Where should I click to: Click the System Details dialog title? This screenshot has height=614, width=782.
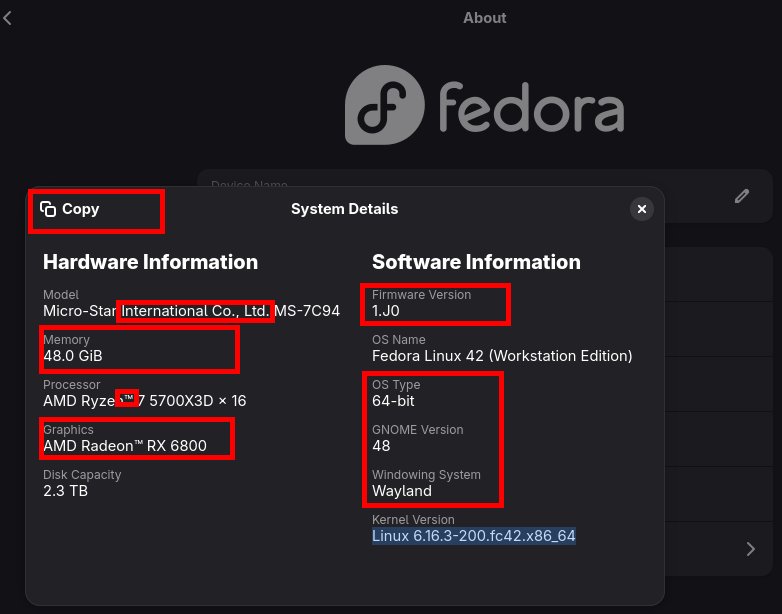tap(344, 209)
